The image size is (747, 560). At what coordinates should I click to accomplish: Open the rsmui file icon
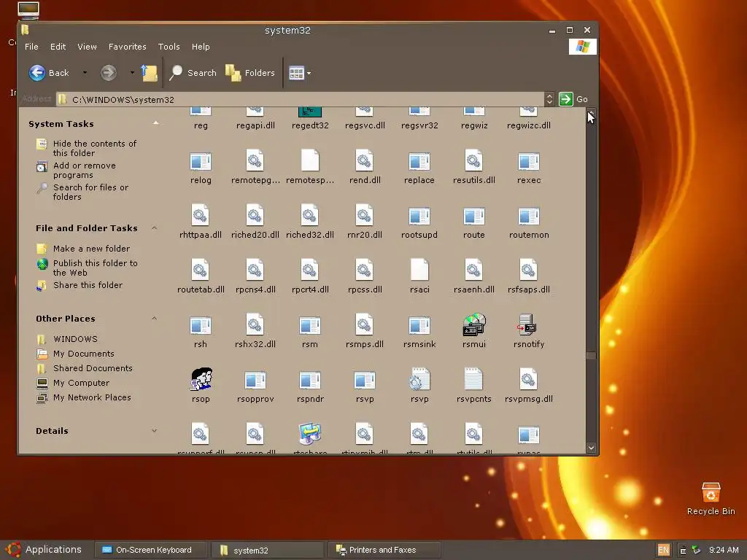click(x=473, y=325)
